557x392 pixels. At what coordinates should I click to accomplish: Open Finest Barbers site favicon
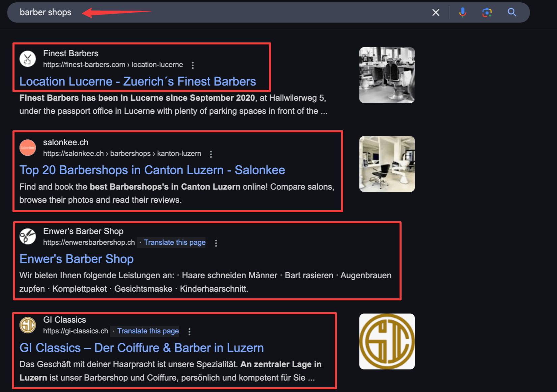click(x=28, y=59)
